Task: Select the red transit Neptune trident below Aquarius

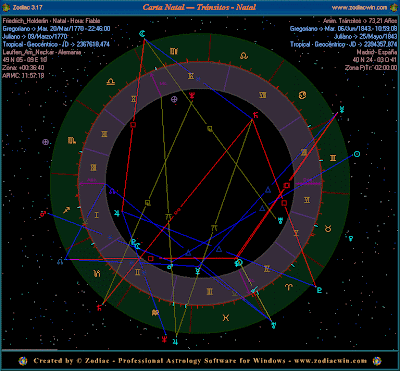Action: point(163,339)
